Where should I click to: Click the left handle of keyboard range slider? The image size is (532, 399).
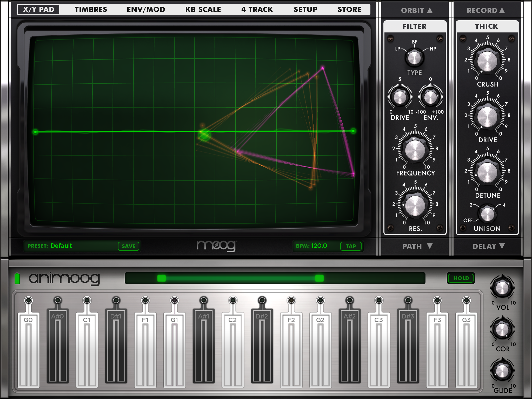click(162, 278)
